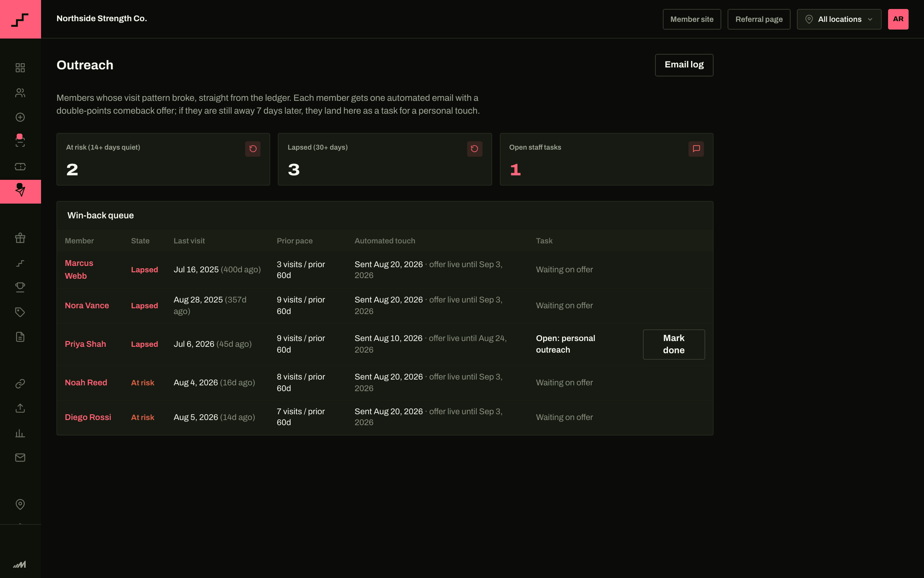Open the chain link icon in sidebar
This screenshot has width=924, height=578.
pyautogui.click(x=20, y=383)
